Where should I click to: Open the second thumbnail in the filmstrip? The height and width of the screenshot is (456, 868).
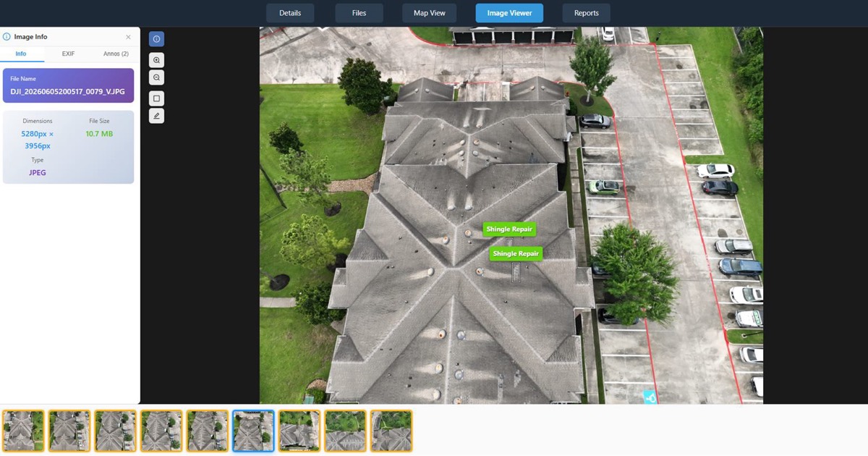pos(69,431)
